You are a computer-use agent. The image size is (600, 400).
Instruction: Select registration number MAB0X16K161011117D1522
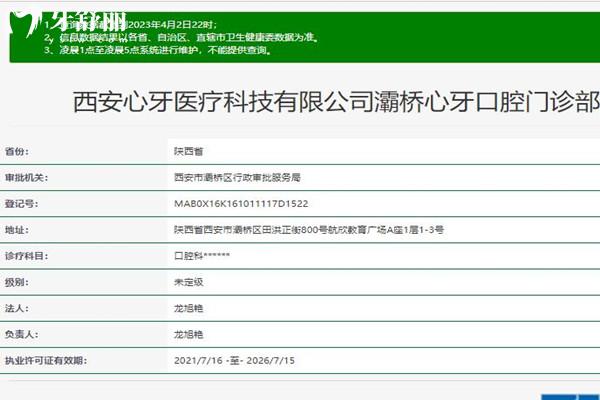tap(241, 204)
